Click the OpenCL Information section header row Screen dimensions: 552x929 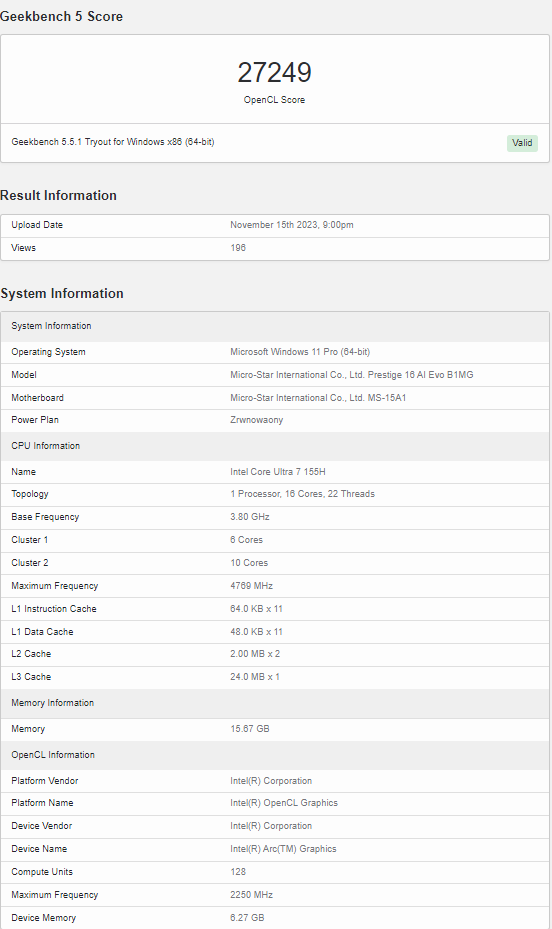[x=275, y=755]
